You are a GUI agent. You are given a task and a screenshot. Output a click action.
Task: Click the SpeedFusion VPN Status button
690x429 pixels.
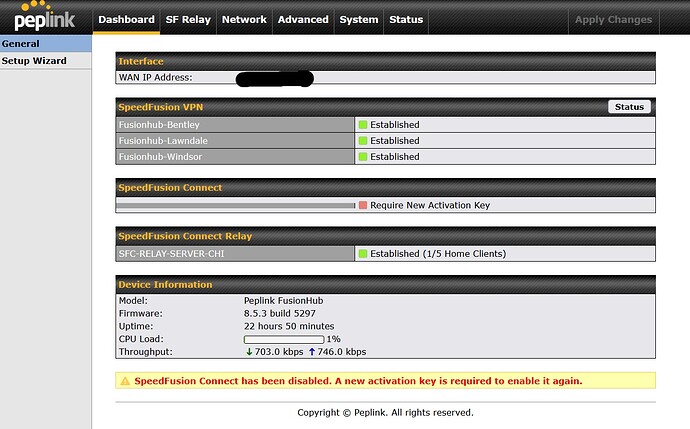[629, 107]
